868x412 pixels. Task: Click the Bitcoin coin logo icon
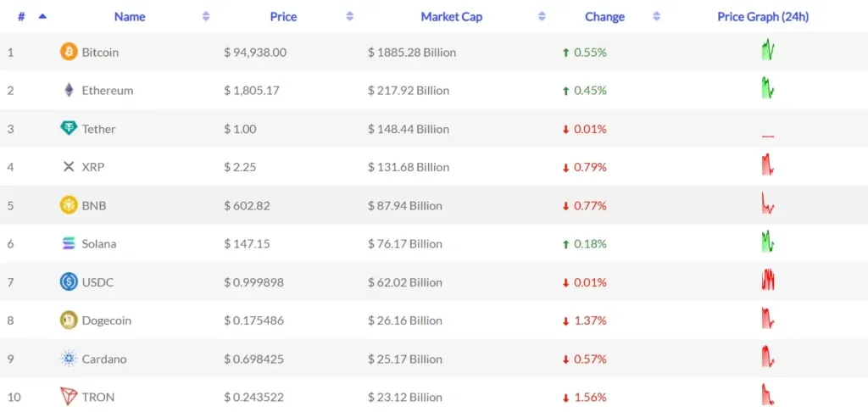[x=69, y=53]
